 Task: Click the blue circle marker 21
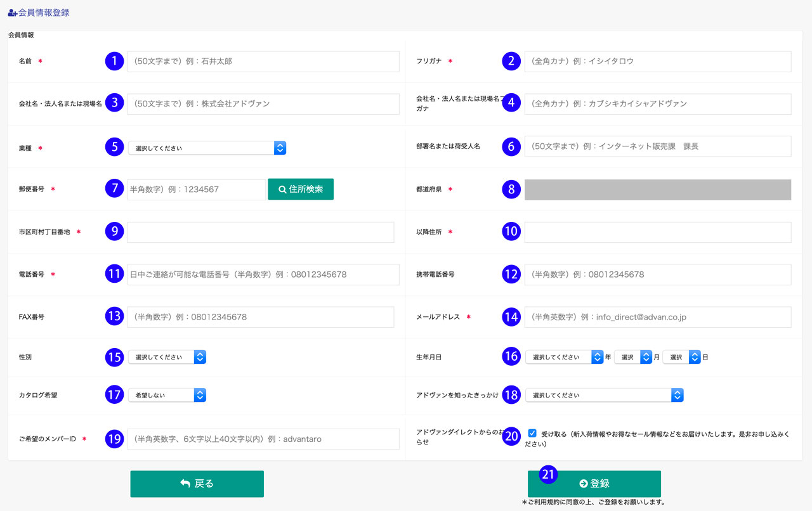pyautogui.click(x=548, y=474)
